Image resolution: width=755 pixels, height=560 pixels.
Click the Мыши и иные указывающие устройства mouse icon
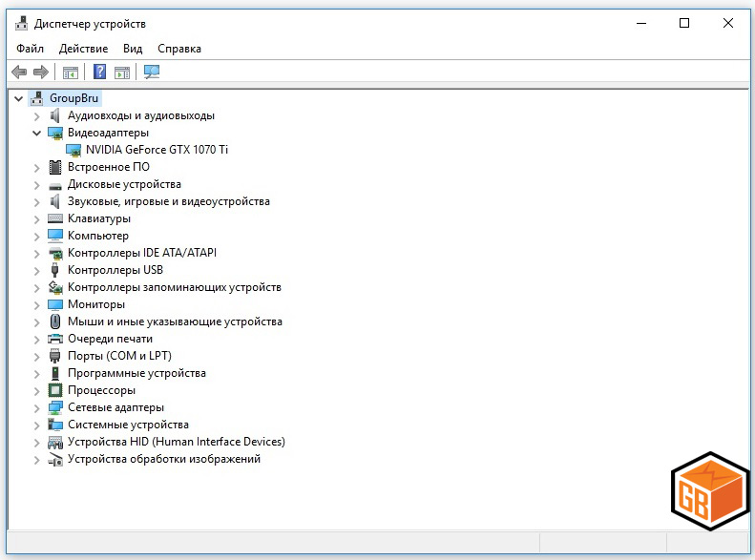(x=55, y=321)
